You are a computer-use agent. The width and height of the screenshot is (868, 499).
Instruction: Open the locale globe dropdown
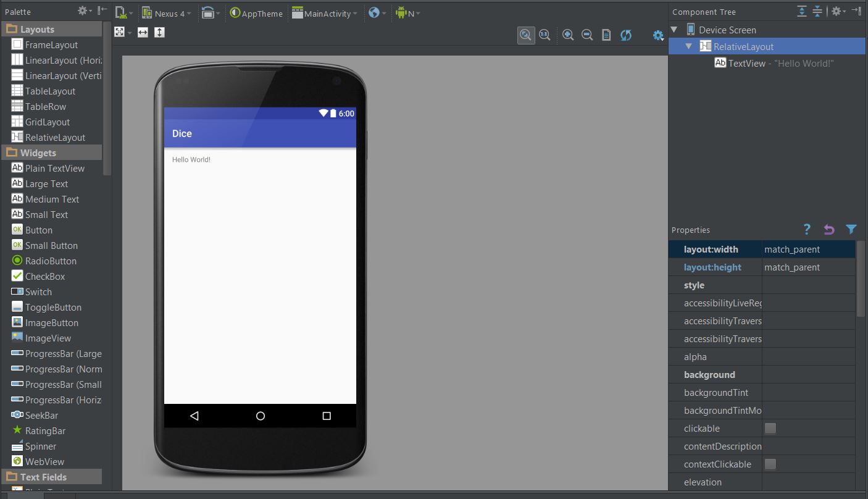pyautogui.click(x=377, y=13)
